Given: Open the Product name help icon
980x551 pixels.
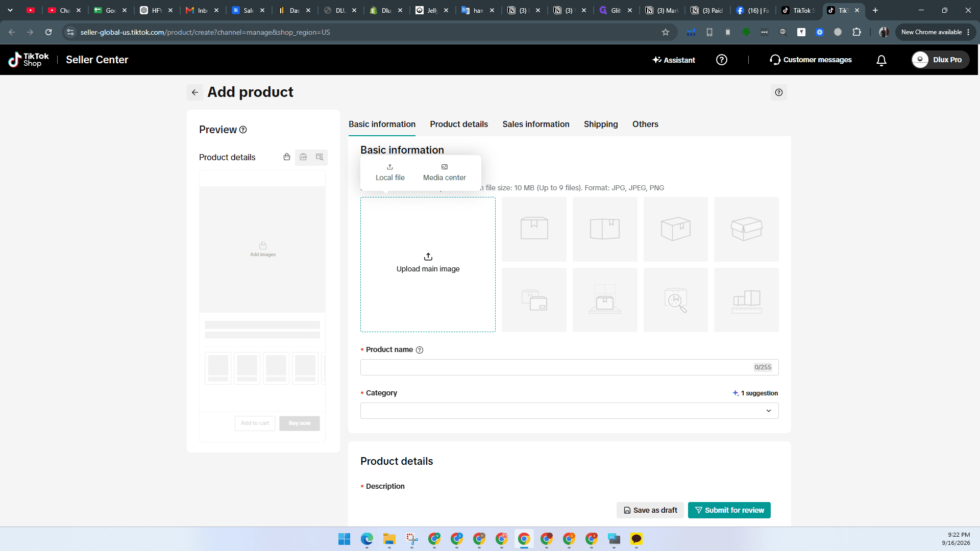Looking at the screenshot, I should pyautogui.click(x=420, y=350).
